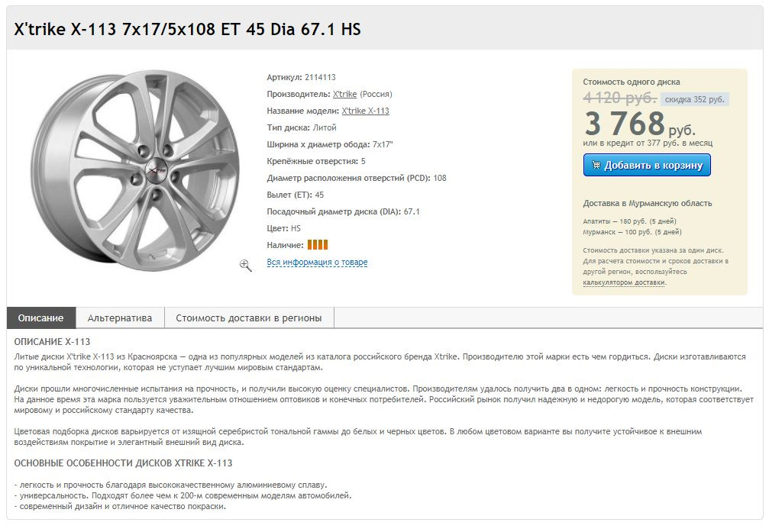Click the product title heading at top
Image resolution: width=769 pixels, height=532 pixels.
pyautogui.click(x=188, y=29)
